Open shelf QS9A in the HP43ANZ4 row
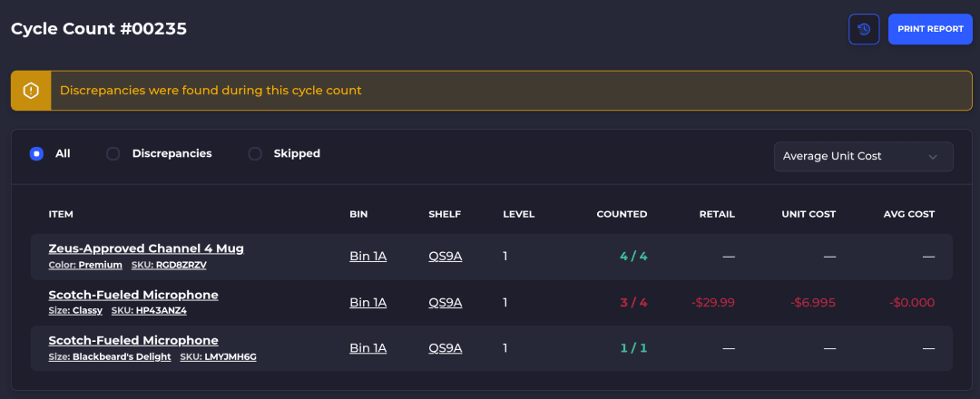 click(445, 303)
